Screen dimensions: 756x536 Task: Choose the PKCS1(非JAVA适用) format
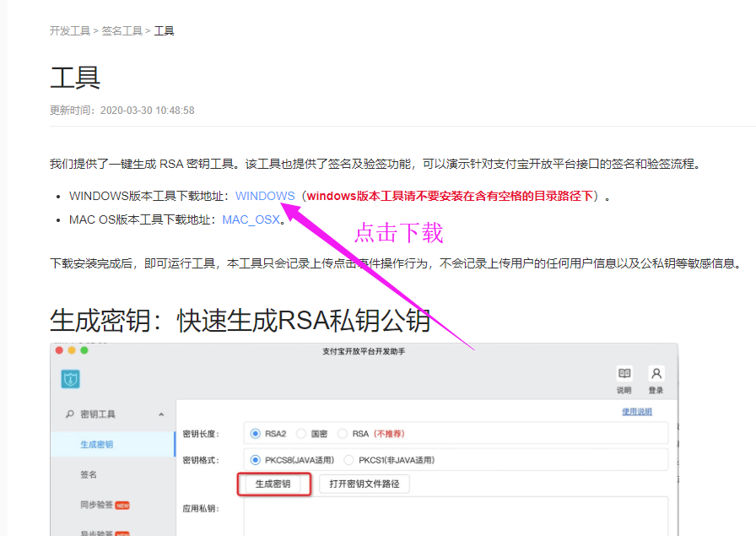(x=349, y=460)
